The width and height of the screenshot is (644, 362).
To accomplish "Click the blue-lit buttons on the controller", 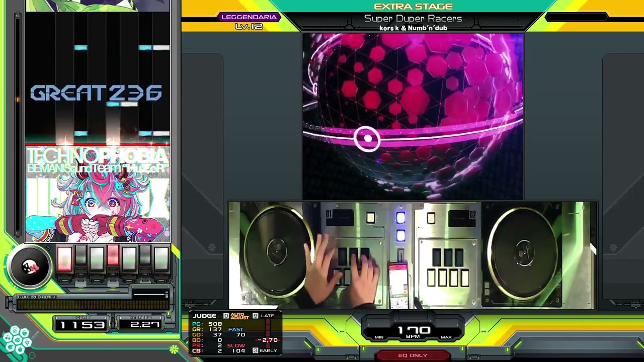I will [400, 227].
